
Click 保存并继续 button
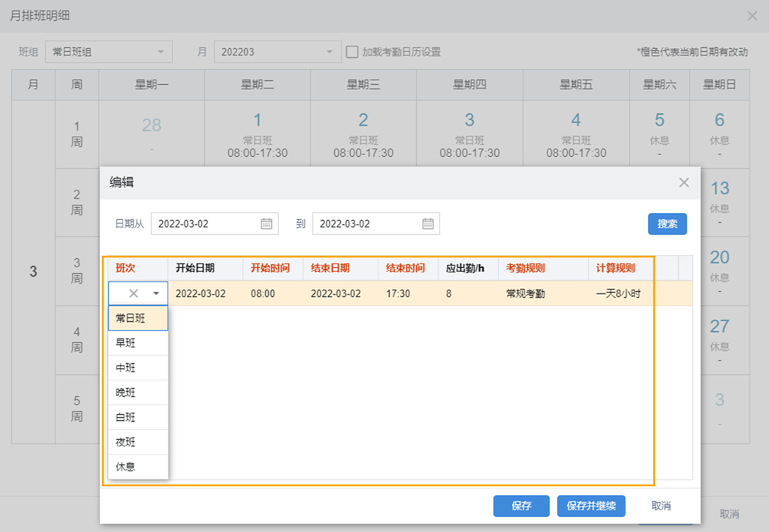(591, 506)
